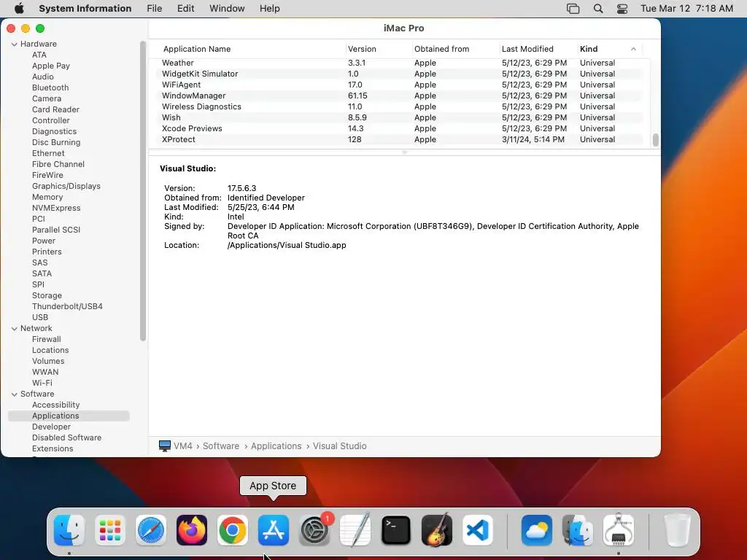747x560 pixels.
Task: Select Memory in the sidebar
Action: [47, 197]
